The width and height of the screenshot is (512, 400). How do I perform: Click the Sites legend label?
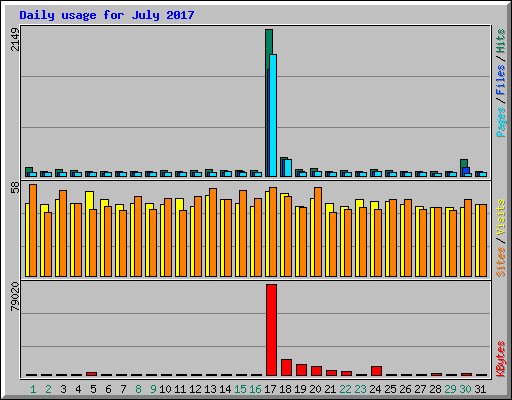click(501, 262)
